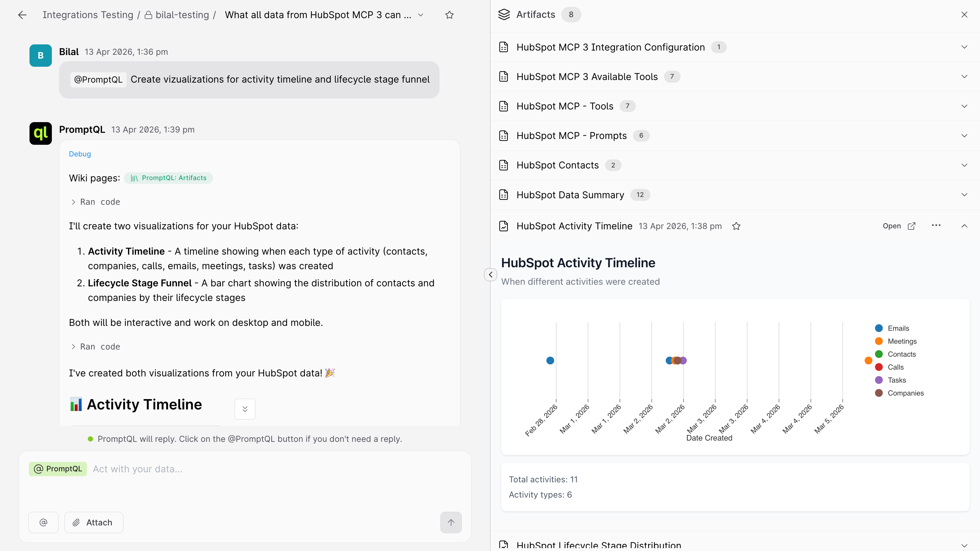Expand HubSpot MCP 3 Integration Configuration
This screenshot has width=980, height=551.
(735, 47)
